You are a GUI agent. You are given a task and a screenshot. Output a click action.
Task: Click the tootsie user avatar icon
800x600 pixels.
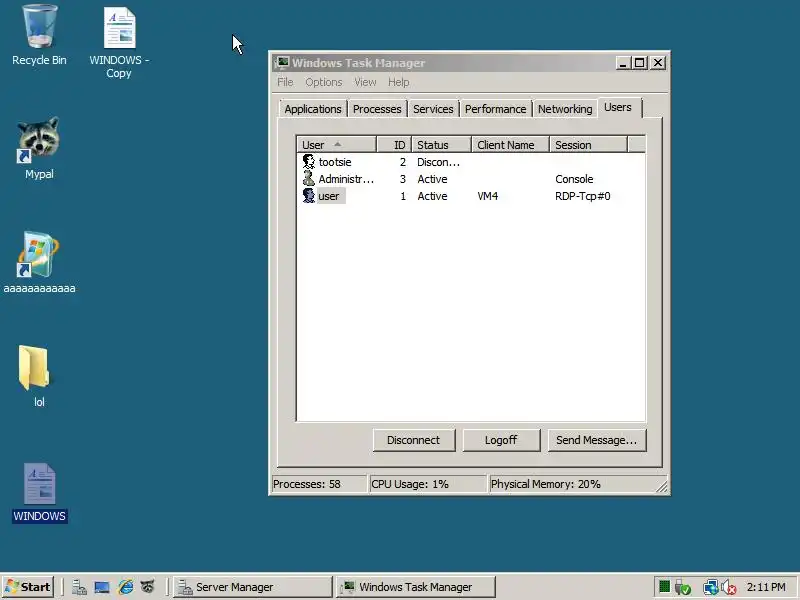(309, 162)
